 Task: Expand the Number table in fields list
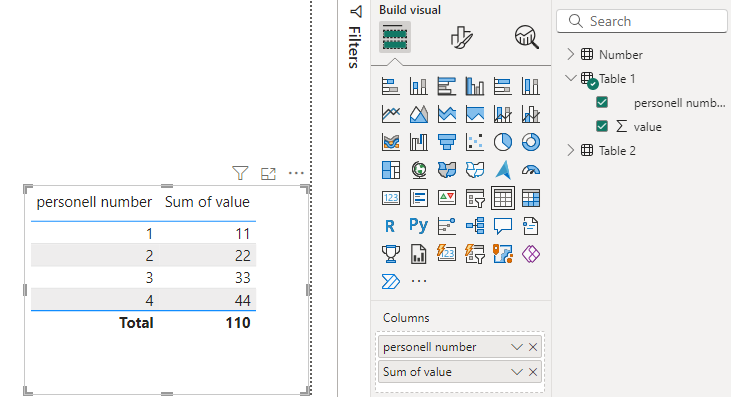point(571,55)
